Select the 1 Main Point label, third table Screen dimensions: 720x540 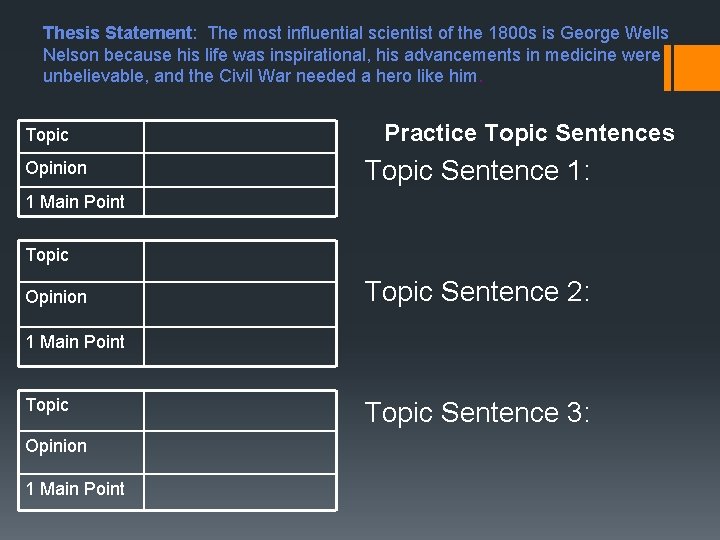[75, 489]
